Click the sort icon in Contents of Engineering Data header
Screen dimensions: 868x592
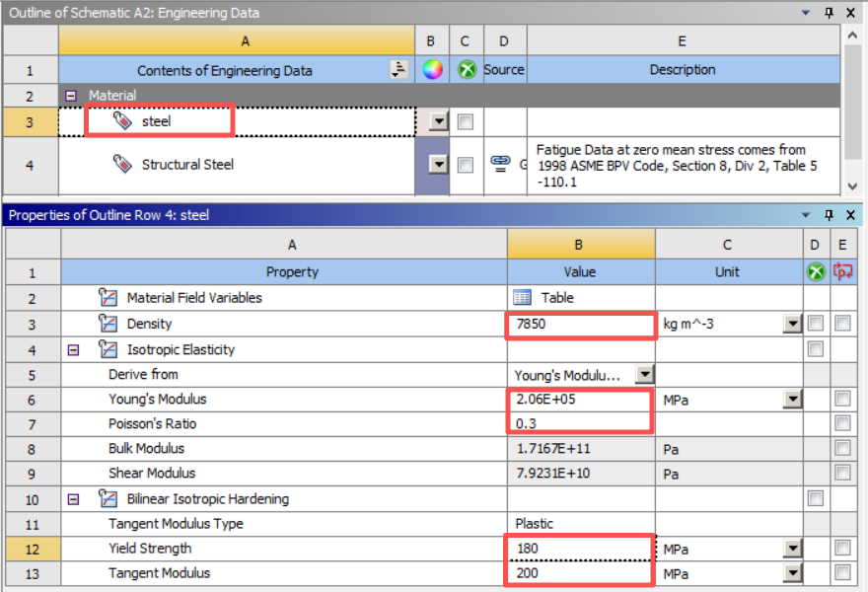pos(399,69)
